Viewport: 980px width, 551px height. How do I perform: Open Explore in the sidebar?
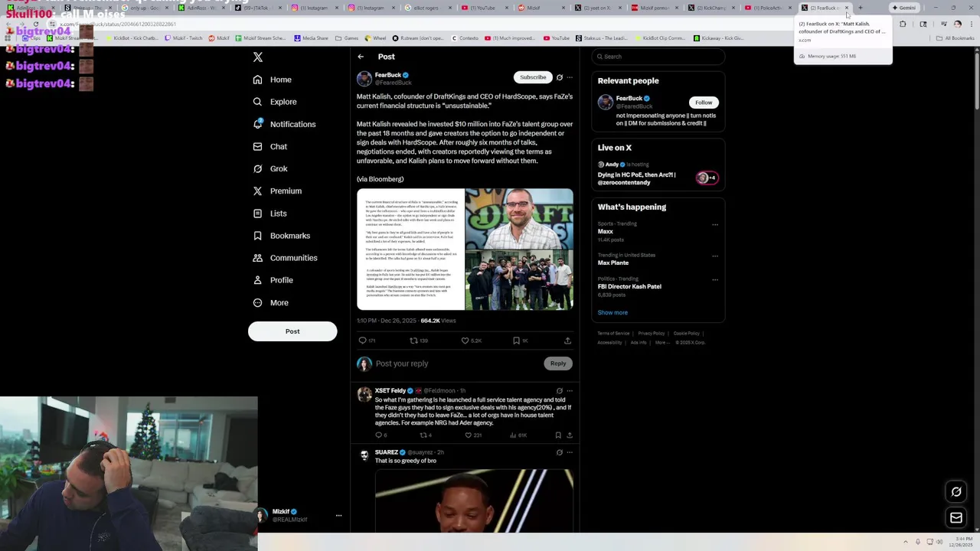pyautogui.click(x=275, y=102)
